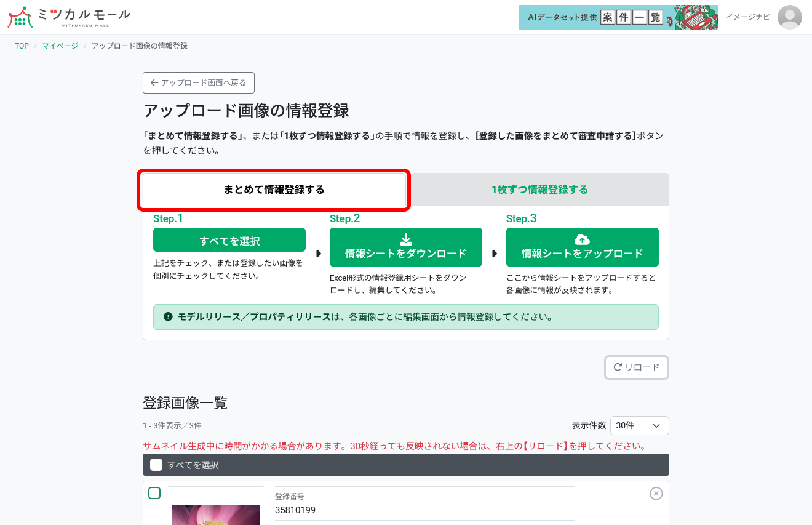This screenshot has height=525, width=812.
Task: Click the AIデータセット提供 案件一覧 banner
Action: coord(618,17)
